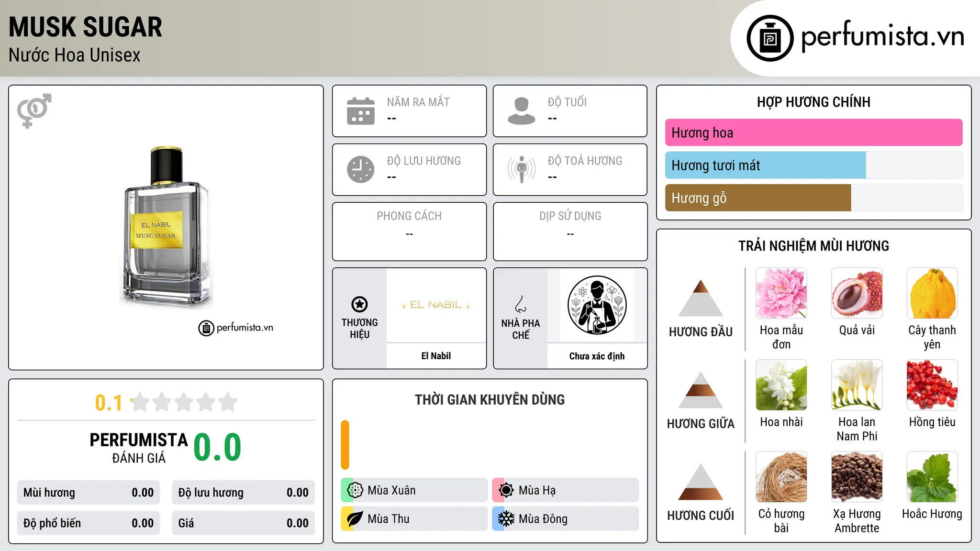This screenshot has height=551, width=980.
Task: Click the Mùa Hạ sun icon
Action: pos(506,490)
